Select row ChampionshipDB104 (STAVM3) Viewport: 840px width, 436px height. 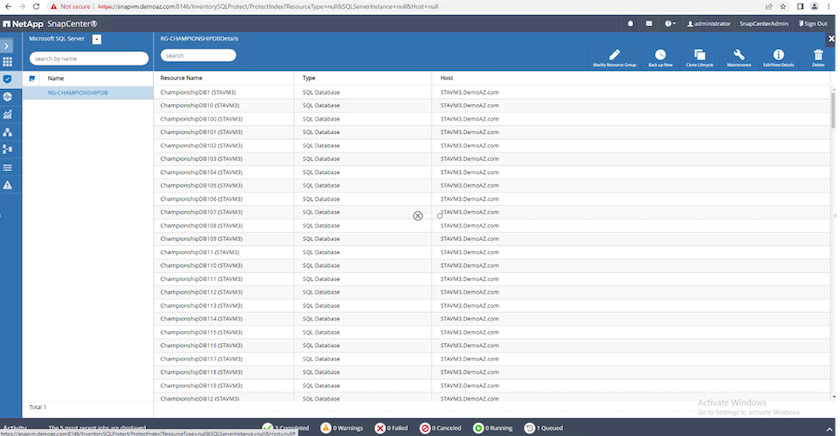click(492, 172)
